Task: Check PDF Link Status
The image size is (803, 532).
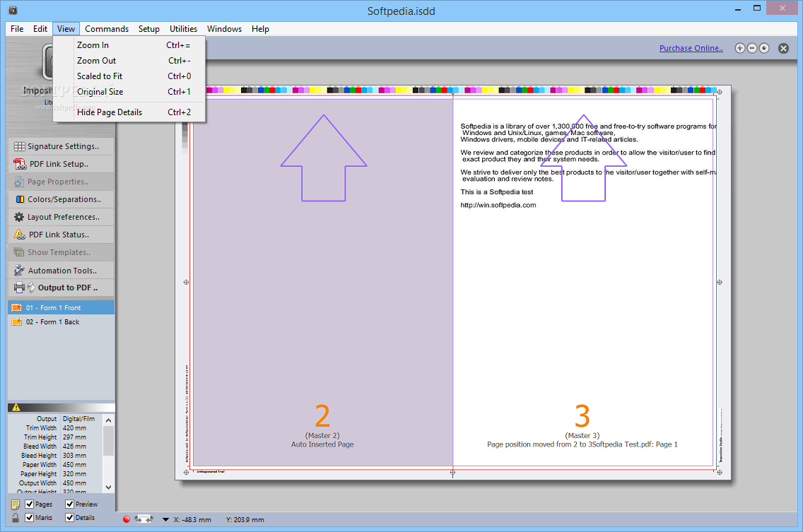Action: point(61,235)
